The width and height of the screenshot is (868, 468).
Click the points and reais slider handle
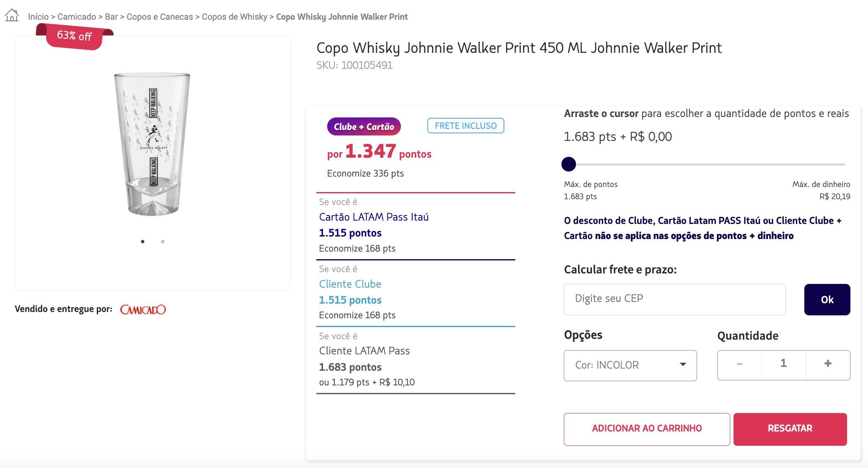(x=568, y=164)
